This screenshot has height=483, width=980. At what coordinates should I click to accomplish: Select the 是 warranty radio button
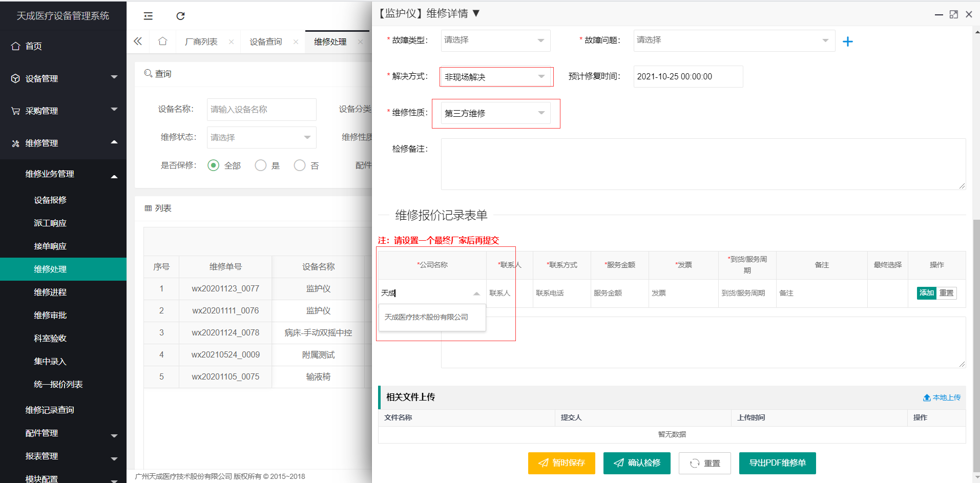(x=261, y=165)
